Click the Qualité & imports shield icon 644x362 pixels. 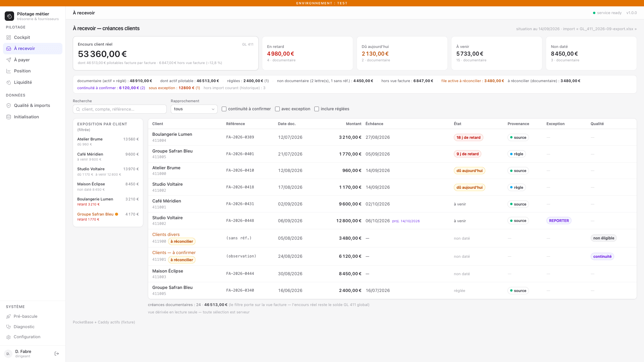pyautogui.click(x=9, y=106)
